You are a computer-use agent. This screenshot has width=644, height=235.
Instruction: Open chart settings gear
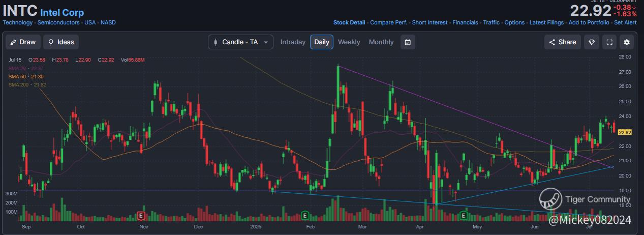pos(627,42)
